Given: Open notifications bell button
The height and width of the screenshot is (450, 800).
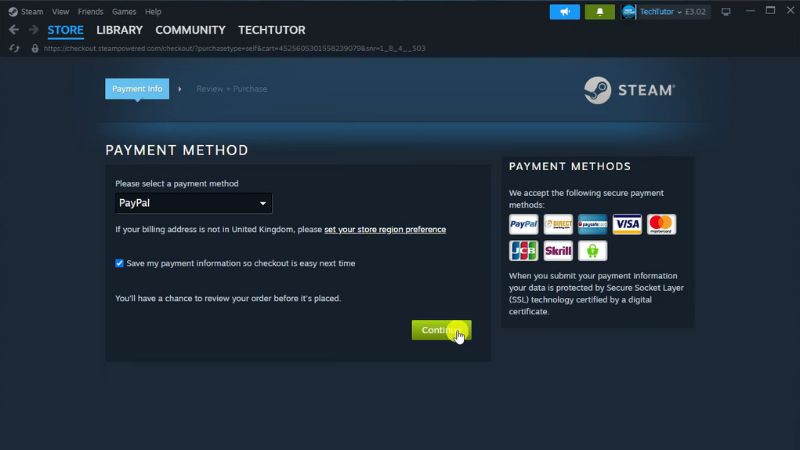Looking at the screenshot, I should click(599, 12).
